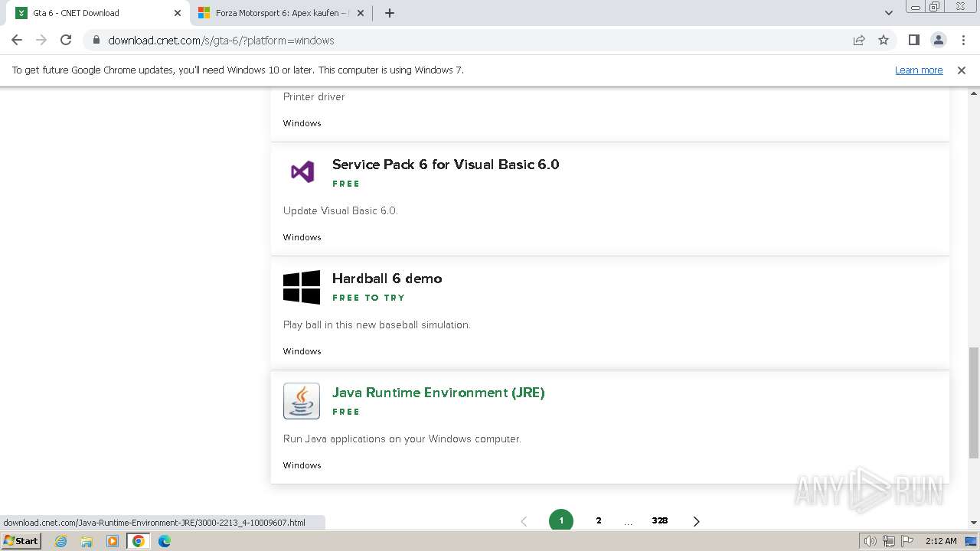Open Hardball 6 demo listing

point(387,279)
